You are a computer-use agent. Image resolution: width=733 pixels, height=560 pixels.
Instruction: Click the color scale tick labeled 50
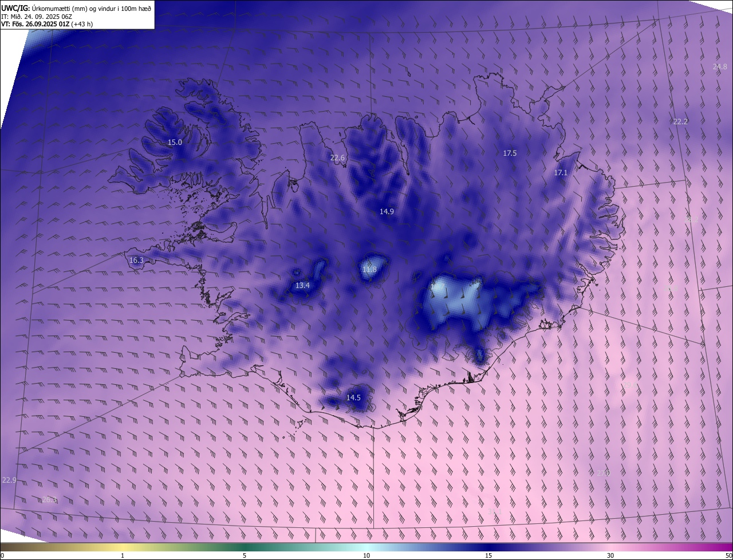tap(728, 555)
